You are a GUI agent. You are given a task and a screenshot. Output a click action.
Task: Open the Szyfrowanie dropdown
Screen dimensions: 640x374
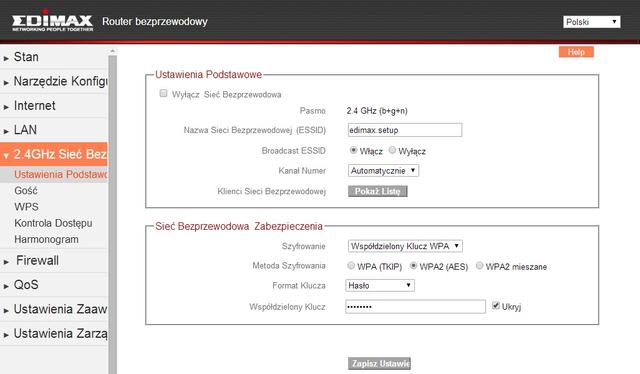tap(405, 246)
